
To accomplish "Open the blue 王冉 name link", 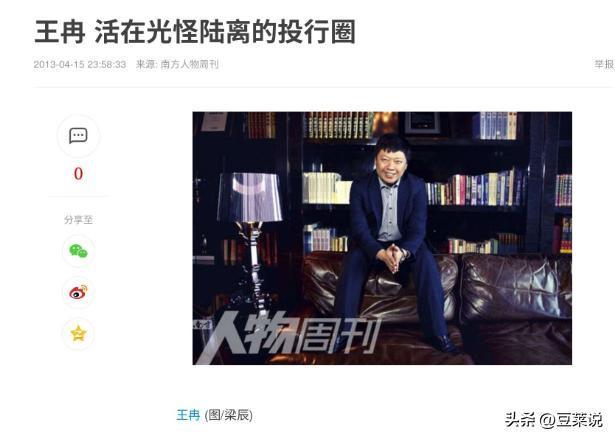I will coord(188,415).
